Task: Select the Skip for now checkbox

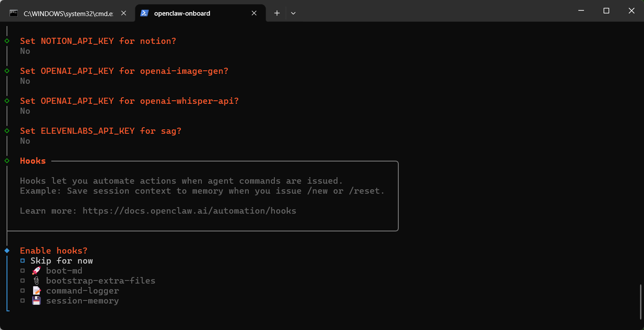Action: (23, 261)
